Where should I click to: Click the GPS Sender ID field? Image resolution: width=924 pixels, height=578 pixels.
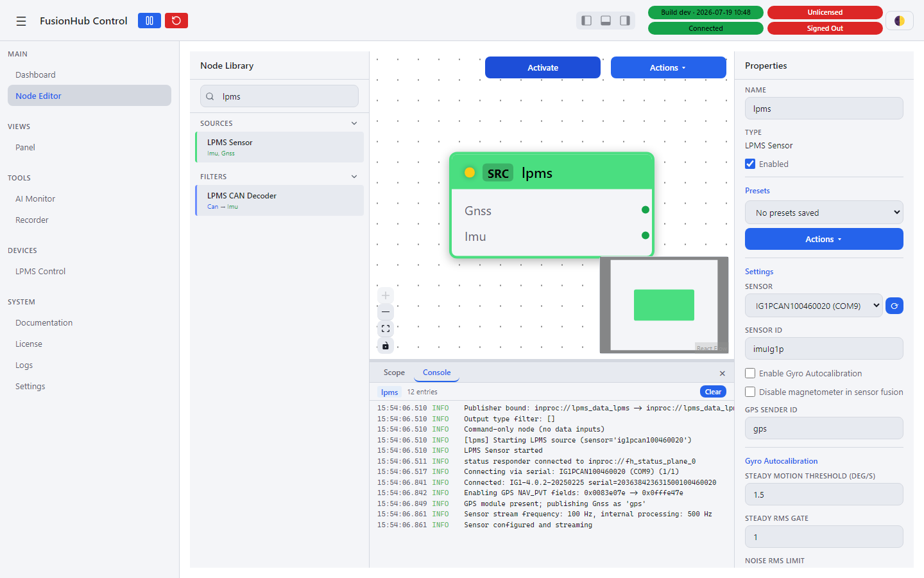(824, 428)
